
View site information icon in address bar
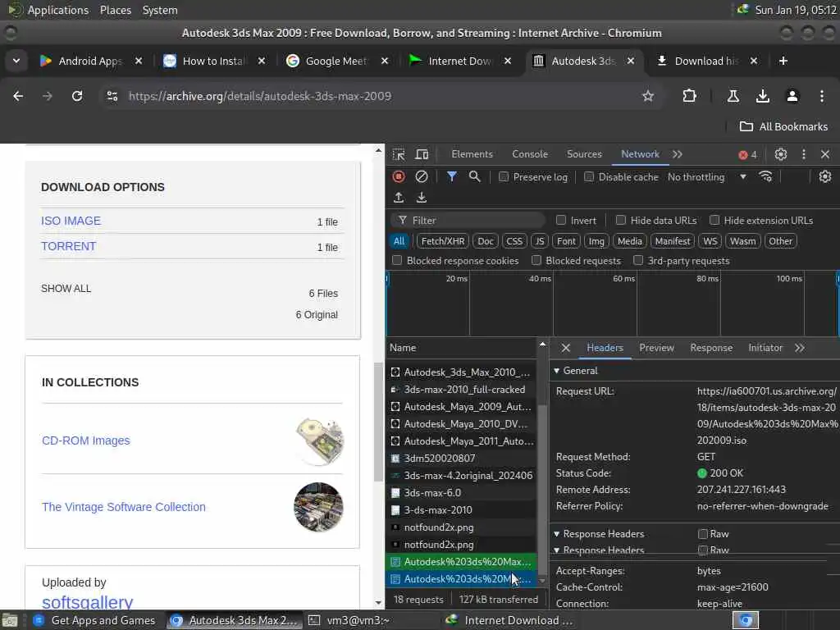(112, 96)
